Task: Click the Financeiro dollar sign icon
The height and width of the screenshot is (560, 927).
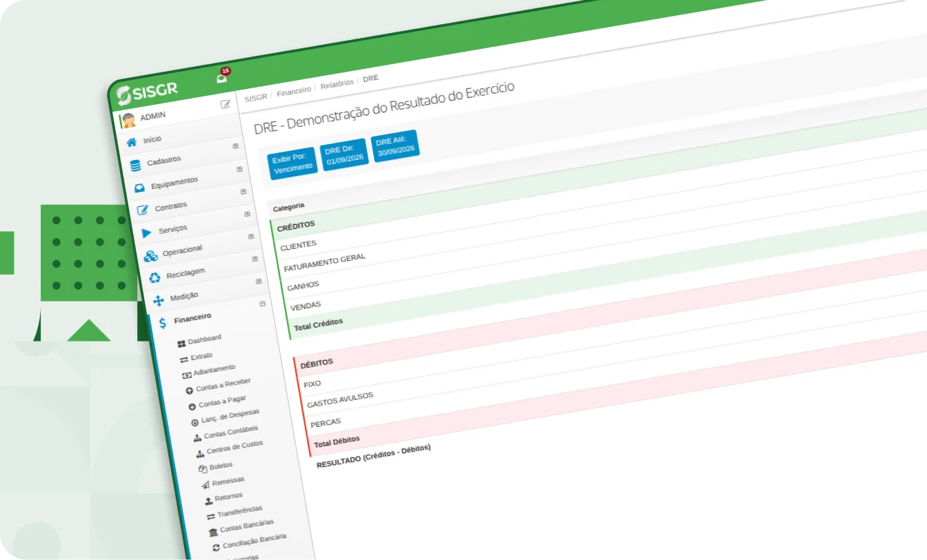Action: [x=162, y=323]
